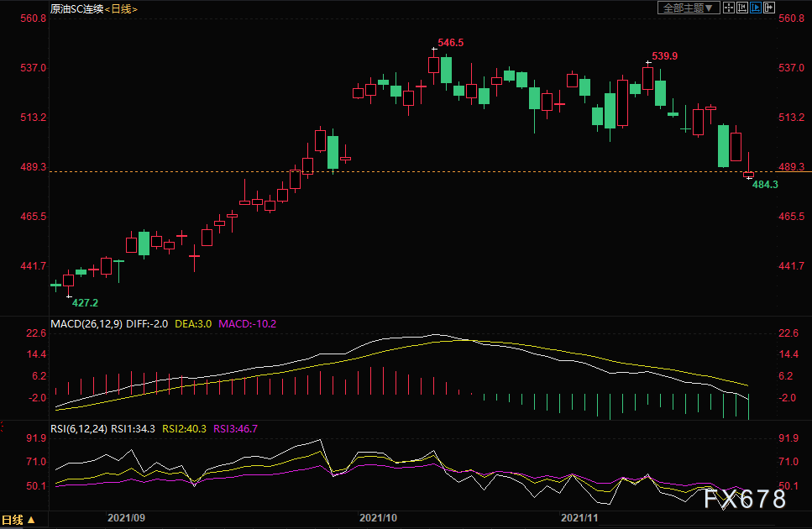Open the 全部主题 dropdown
This screenshot has width=812, height=529.
pos(689,8)
